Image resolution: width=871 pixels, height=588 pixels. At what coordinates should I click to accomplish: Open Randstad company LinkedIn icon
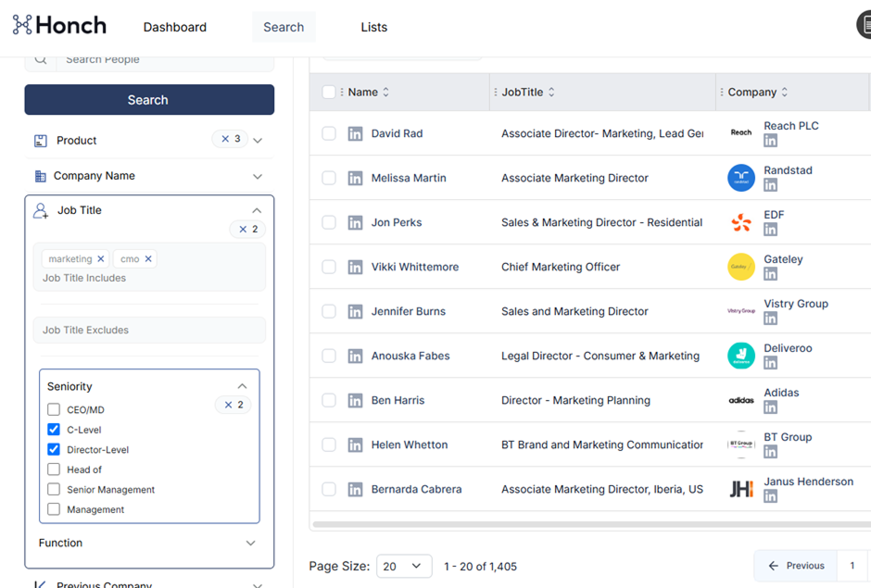click(x=770, y=185)
